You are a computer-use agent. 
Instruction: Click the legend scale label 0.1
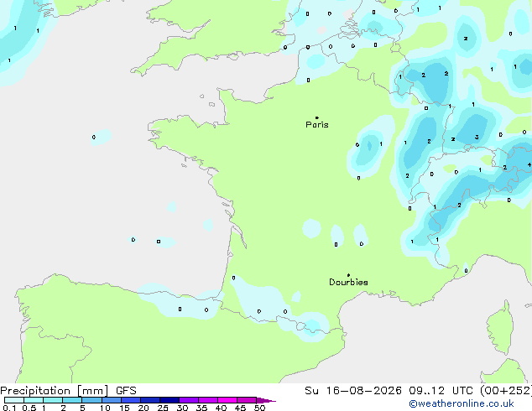point(9,408)
